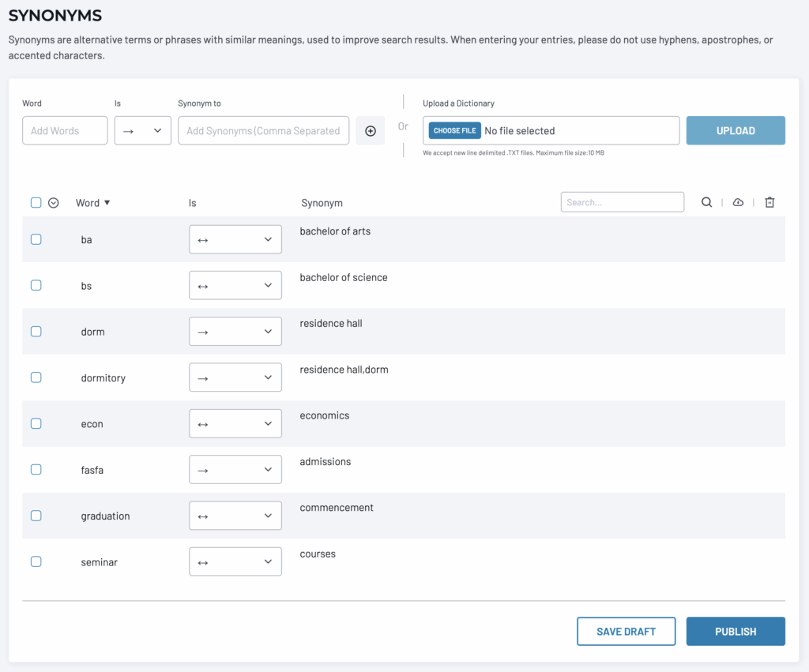This screenshot has width=809, height=672.
Task: Change the direction dropdown for dormitory
Action: [235, 377]
